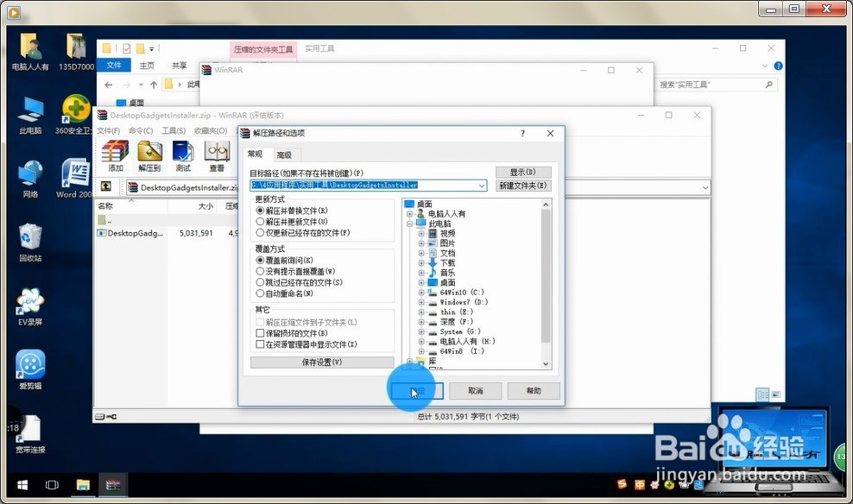Click the Extract To (解压到) toolbar icon
Screen dimensions: 853x504
coord(149,156)
